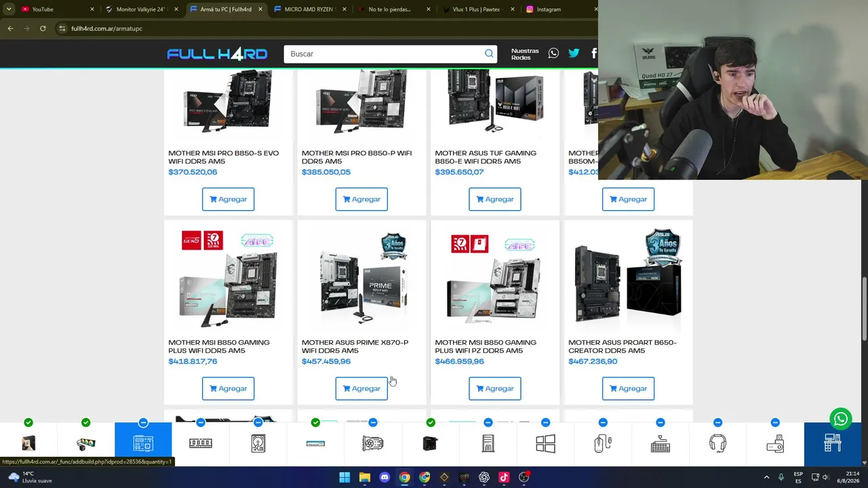This screenshot has height=488, width=868.
Task: Click Agregar under the $418.817,76 MSI B850 motherboard
Action: (x=228, y=388)
